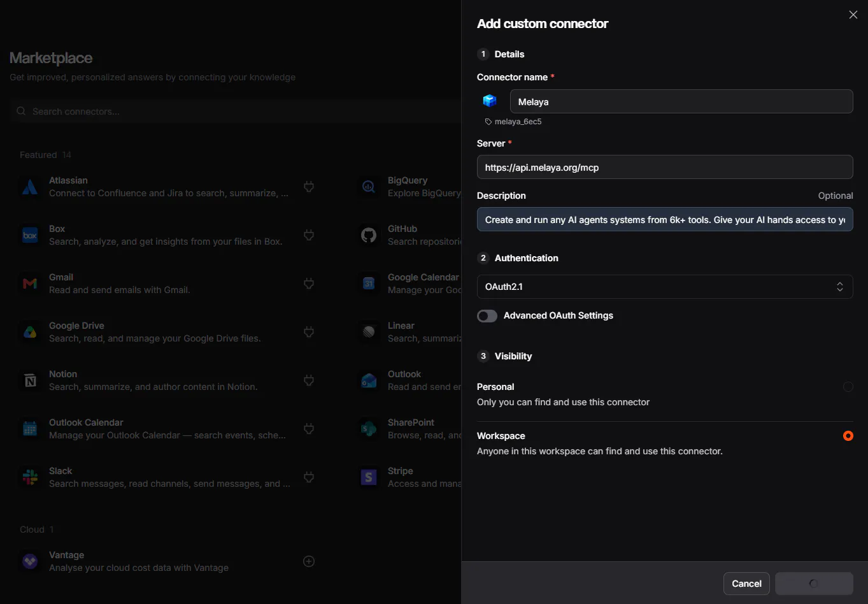Image resolution: width=868 pixels, height=604 pixels.
Task: Click the Cancel button
Action: point(746,584)
